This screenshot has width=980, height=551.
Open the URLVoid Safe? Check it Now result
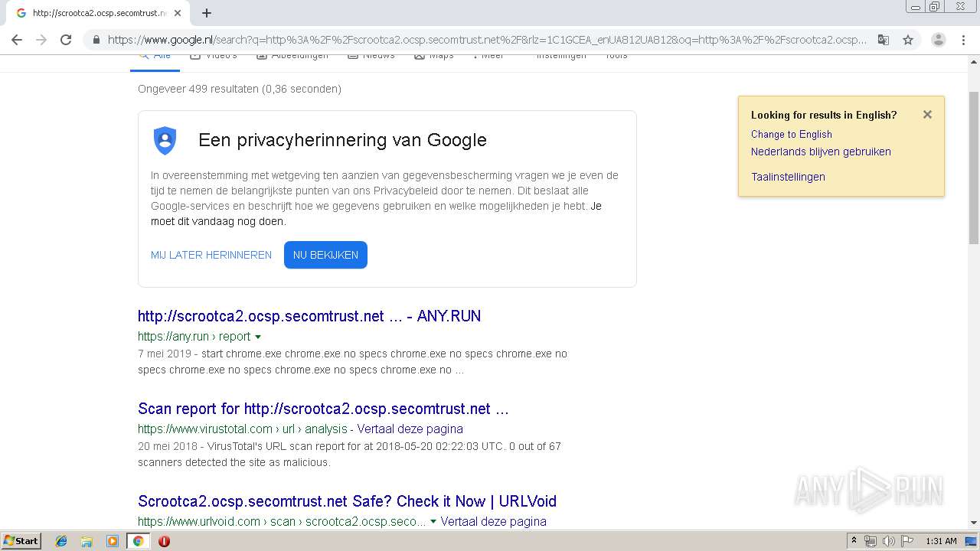click(347, 501)
